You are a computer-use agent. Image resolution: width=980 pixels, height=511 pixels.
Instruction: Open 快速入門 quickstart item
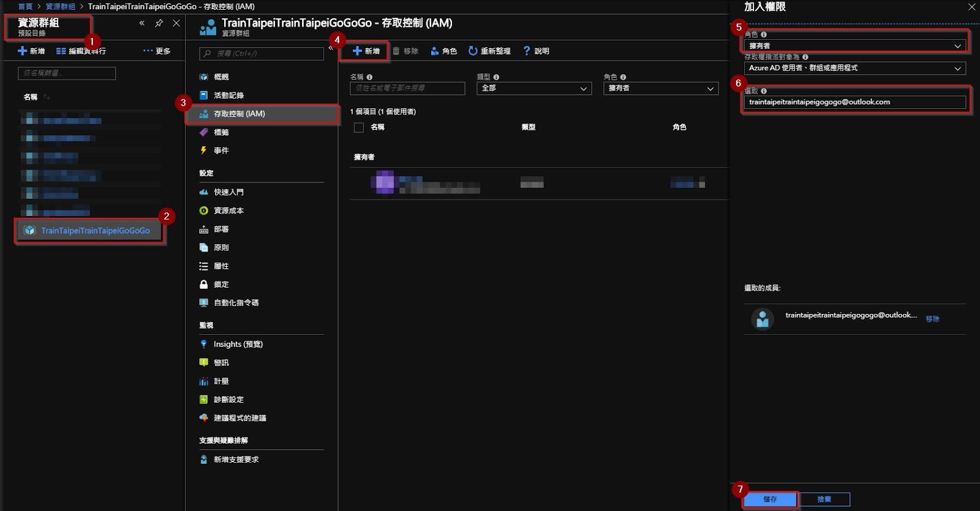click(228, 192)
